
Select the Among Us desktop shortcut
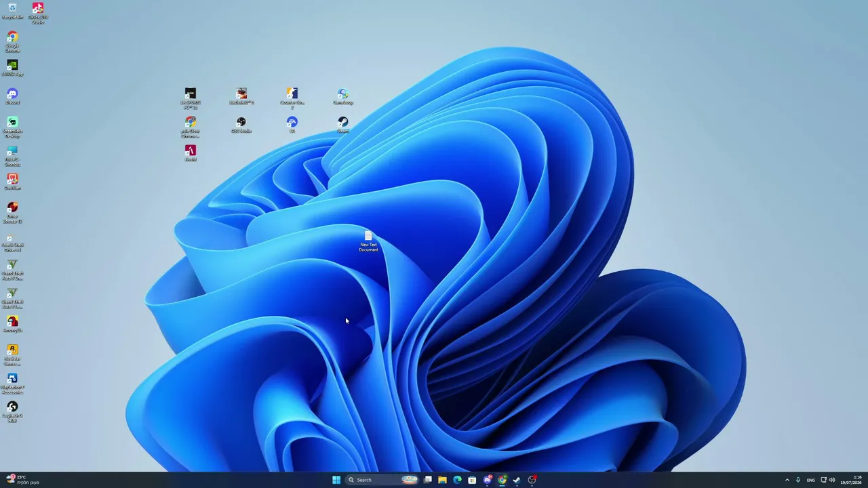(x=12, y=324)
